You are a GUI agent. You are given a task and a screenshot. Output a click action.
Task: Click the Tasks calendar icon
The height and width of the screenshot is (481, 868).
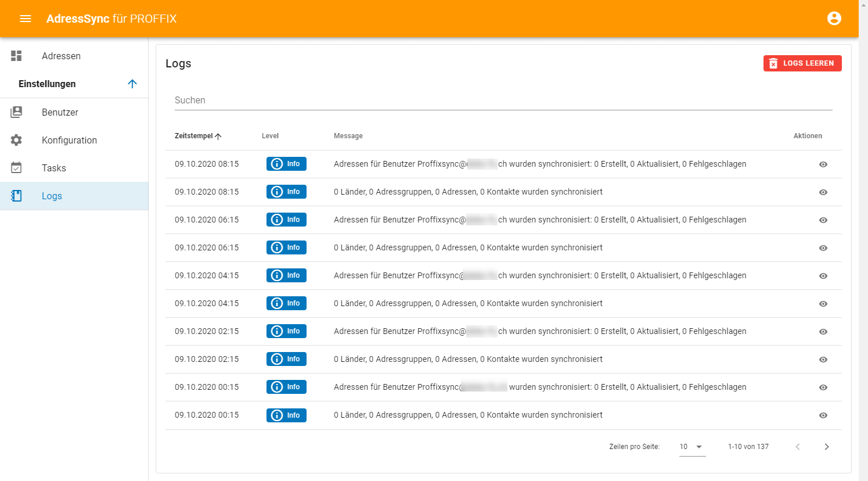point(16,168)
